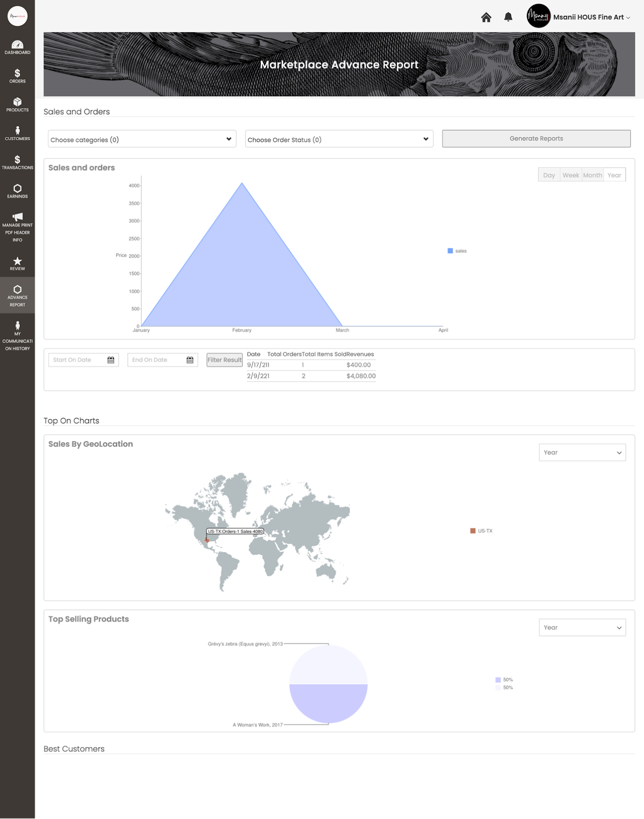
Task: Click the Texas map marker pin
Action: point(207,540)
